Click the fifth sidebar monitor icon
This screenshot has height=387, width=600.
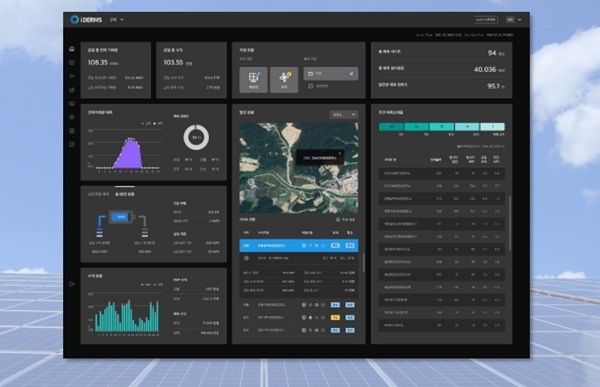coord(72,103)
